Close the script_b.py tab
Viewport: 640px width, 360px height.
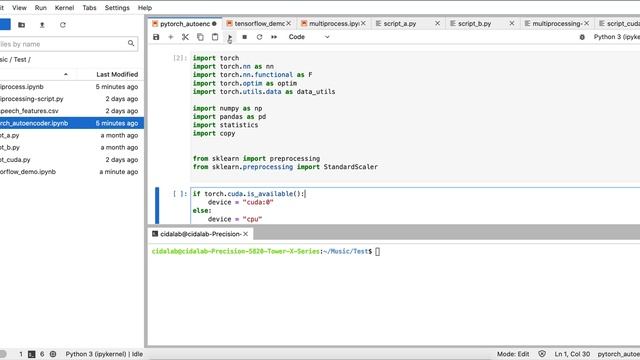512,24
